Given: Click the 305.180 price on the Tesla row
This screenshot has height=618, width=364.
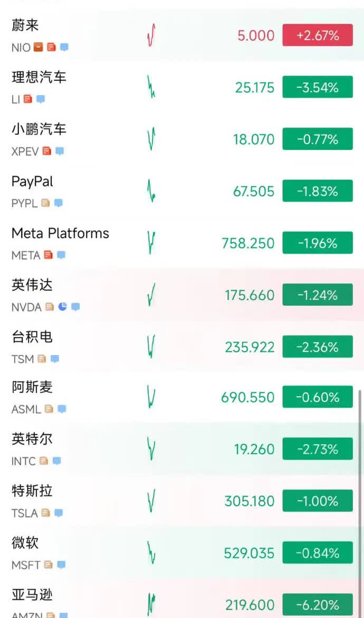Looking at the screenshot, I should pos(249,501).
